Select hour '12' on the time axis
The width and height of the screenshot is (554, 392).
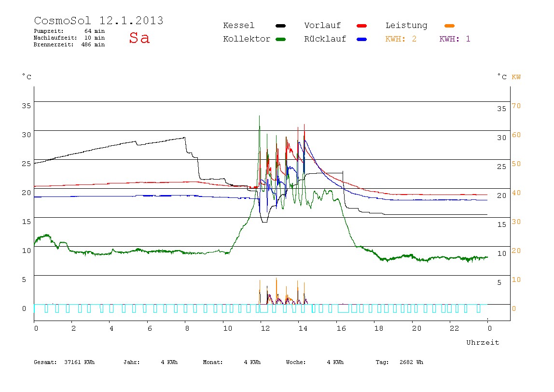[265, 328]
